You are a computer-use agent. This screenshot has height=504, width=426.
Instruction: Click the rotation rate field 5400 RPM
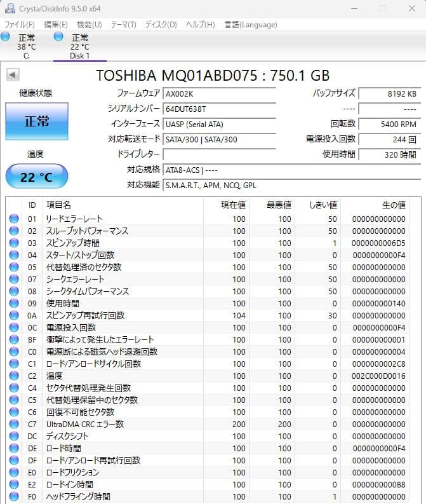click(389, 124)
